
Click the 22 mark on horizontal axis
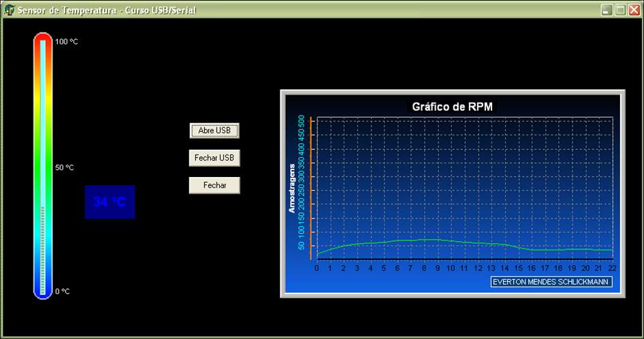[x=612, y=268]
